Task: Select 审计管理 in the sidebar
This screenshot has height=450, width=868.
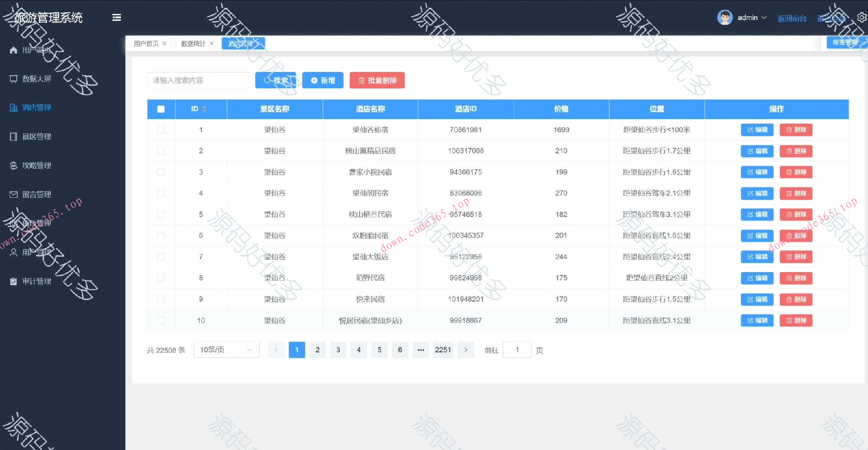Action: pyautogui.click(x=36, y=281)
